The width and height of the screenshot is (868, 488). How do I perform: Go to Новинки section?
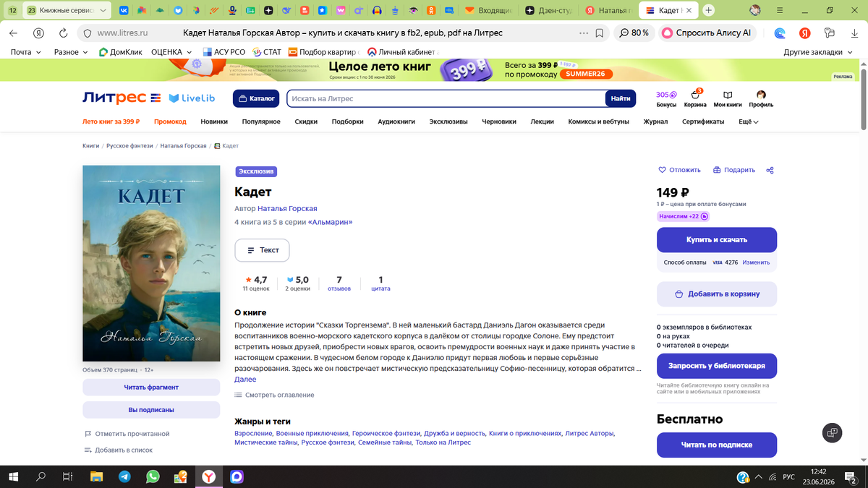[x=214, y=121]
